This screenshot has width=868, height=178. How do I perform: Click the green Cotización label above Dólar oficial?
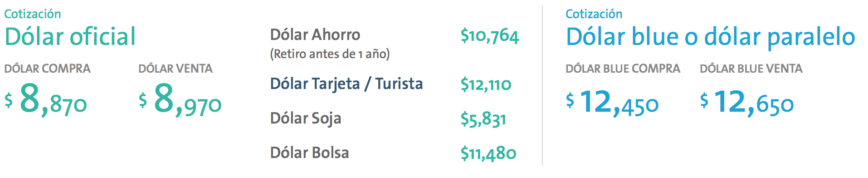coord(33,14)
